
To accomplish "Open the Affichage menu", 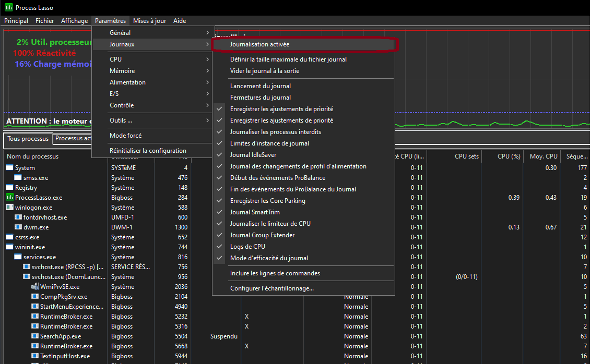I will point(74,21).
